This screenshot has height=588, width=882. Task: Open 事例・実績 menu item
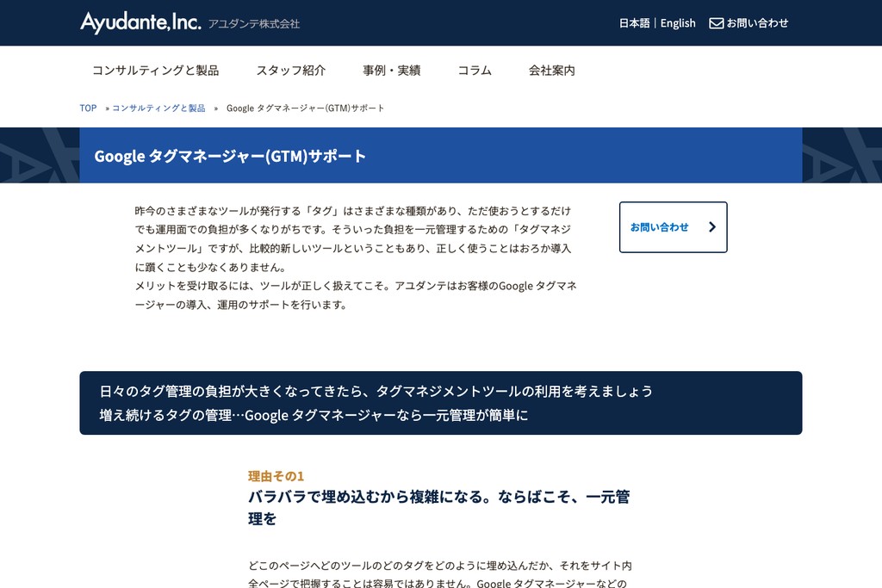392,71
